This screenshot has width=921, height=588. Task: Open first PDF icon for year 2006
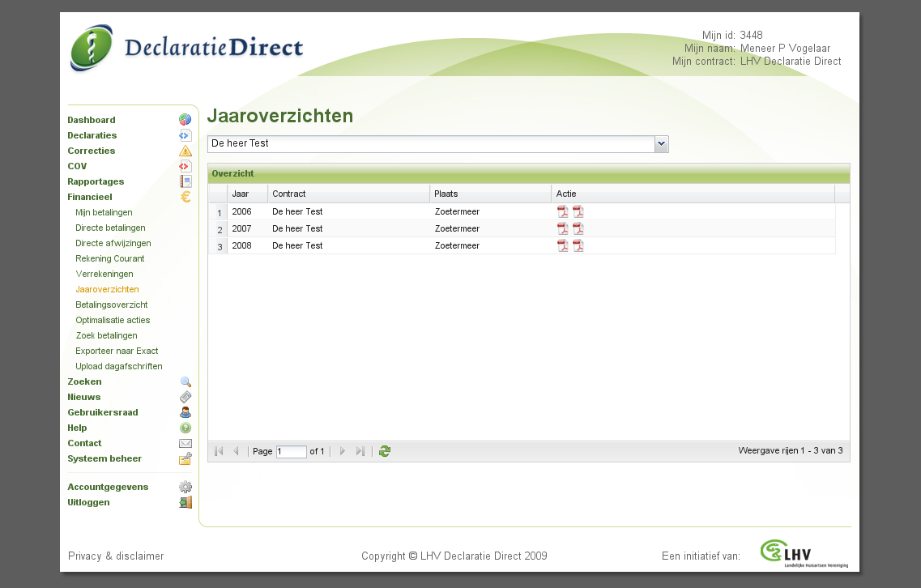coord(563,211)
